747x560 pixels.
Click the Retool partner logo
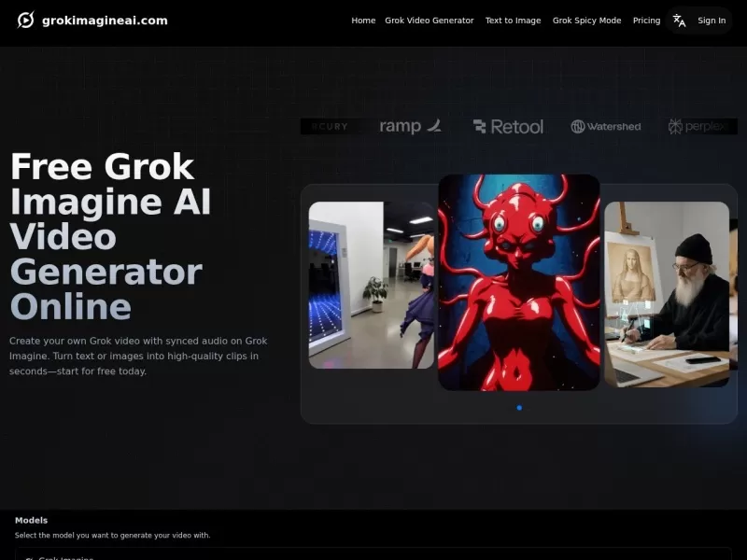point(508,126)
